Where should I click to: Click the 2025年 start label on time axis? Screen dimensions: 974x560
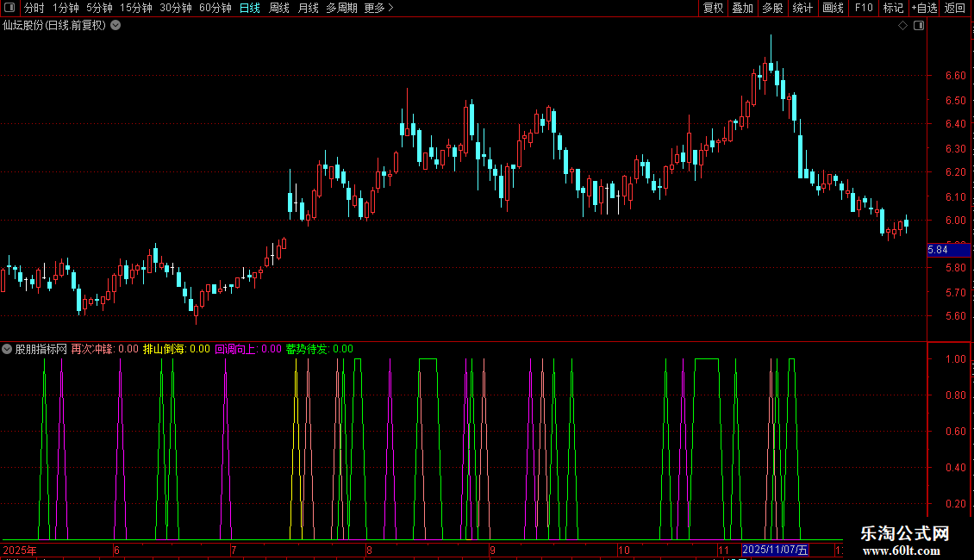(x=20, y=550)
